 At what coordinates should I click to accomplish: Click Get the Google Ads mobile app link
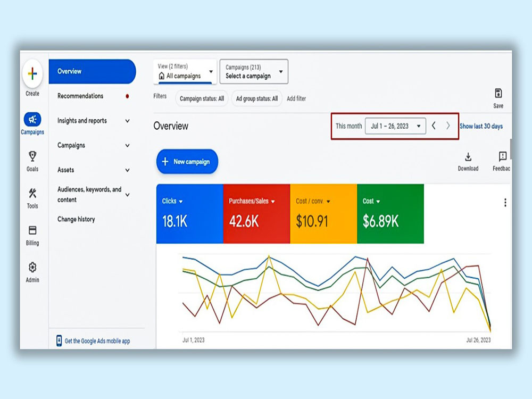click(x=97, y=341)
